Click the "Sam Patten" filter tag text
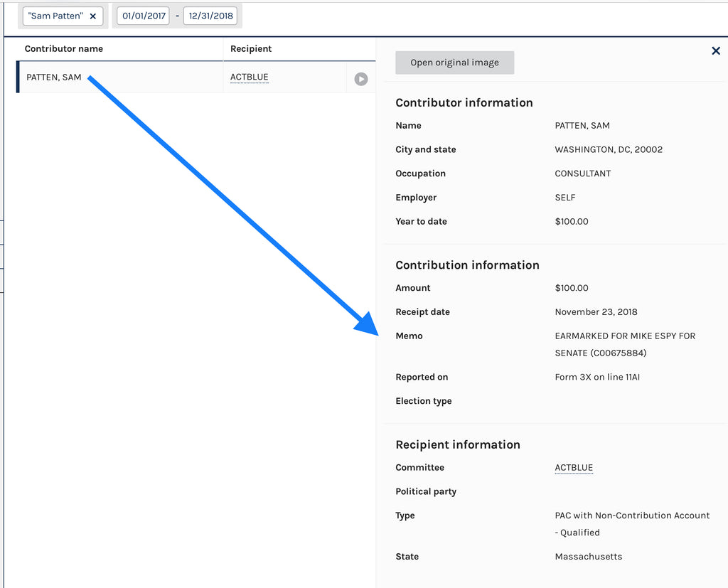The width and height of the screenshot is (728, 588). (55, 16)
